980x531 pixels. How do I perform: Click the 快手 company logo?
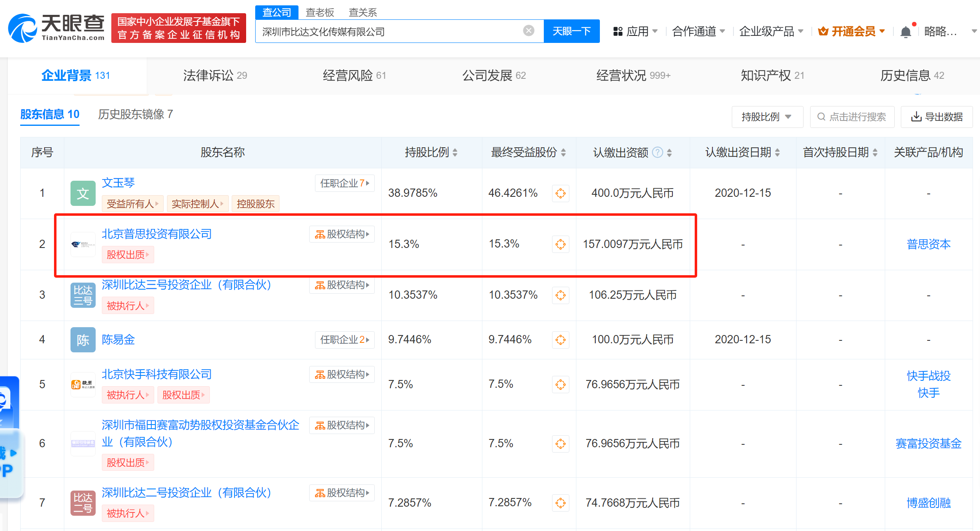pos(83,385)
